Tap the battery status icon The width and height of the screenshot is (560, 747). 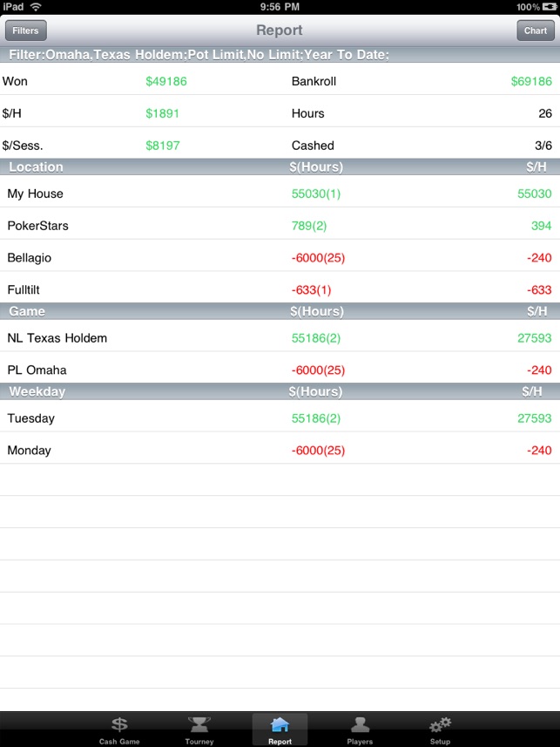coord(548,7)
